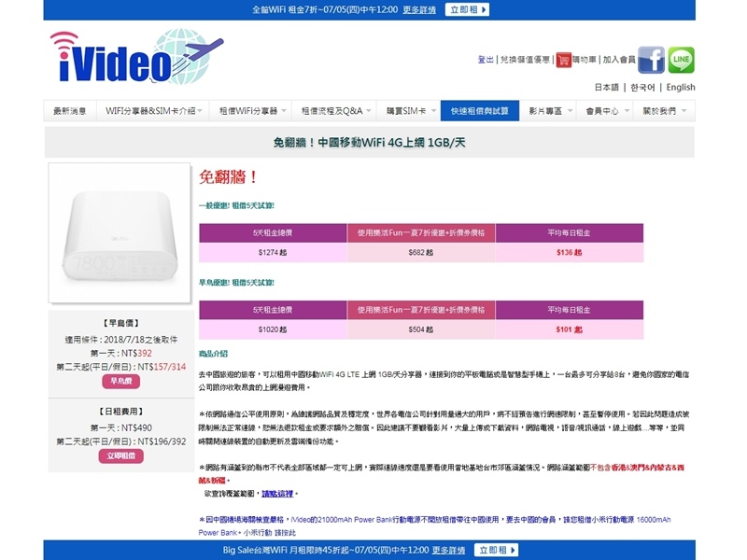Click the red 免翻牆！ heading
The width and height of the screenshot is (747, 560).
click(x=229, y=177)
